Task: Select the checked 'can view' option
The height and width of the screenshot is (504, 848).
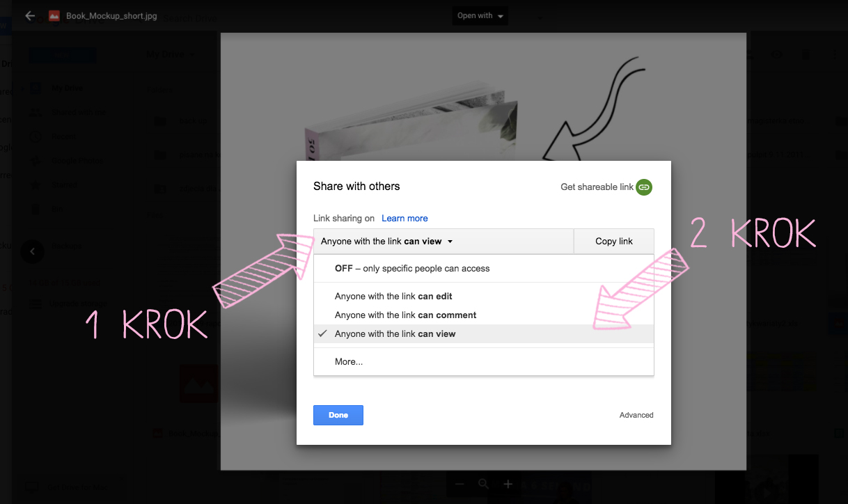Action: pos(395,334)
